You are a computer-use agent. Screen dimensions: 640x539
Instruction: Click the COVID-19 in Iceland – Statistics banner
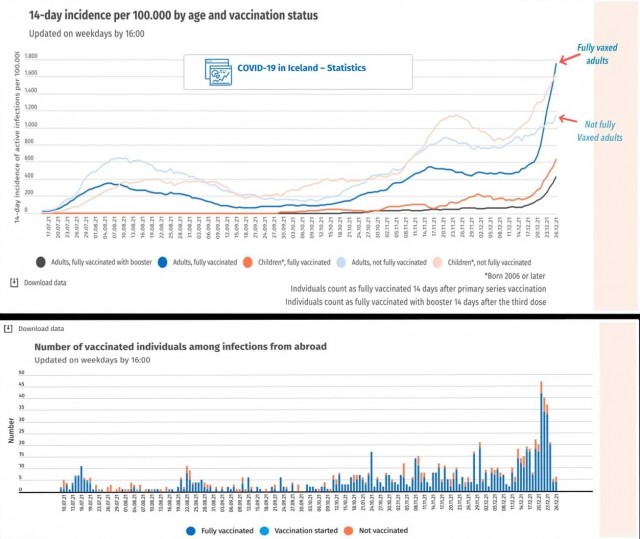click(298, 72)
